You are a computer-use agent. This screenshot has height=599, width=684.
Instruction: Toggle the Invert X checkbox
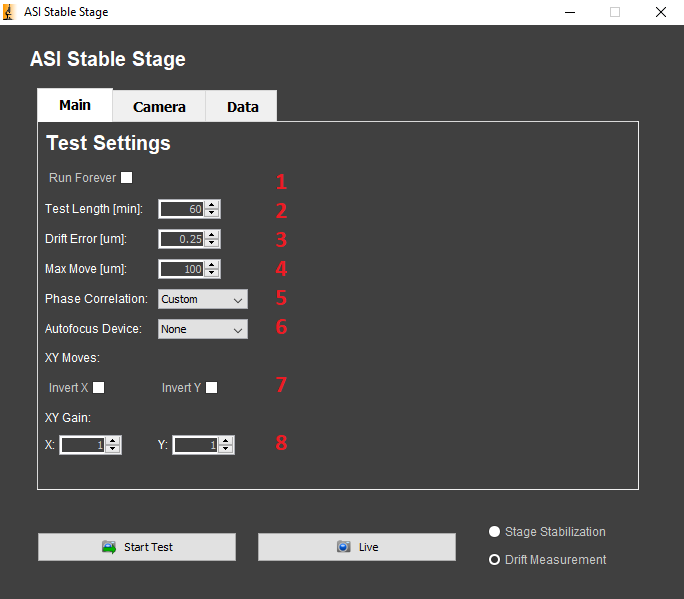(x=98, y=388)
